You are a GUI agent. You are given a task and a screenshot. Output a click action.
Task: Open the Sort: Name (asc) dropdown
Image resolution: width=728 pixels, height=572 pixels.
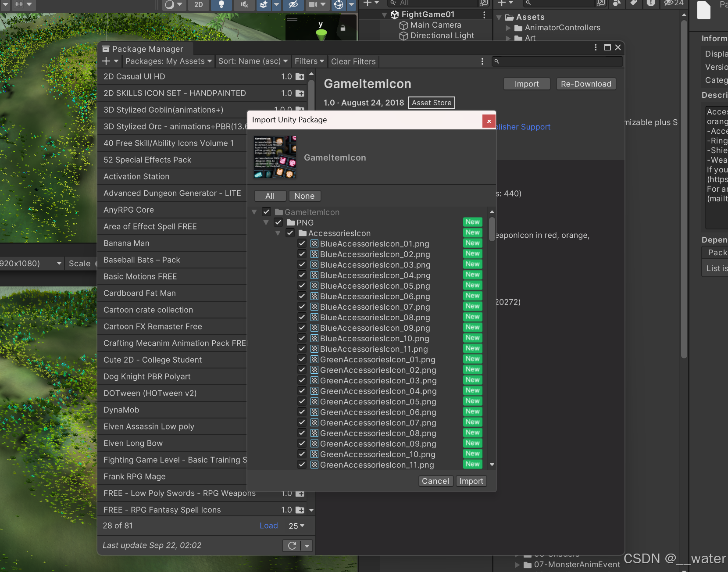253,61
